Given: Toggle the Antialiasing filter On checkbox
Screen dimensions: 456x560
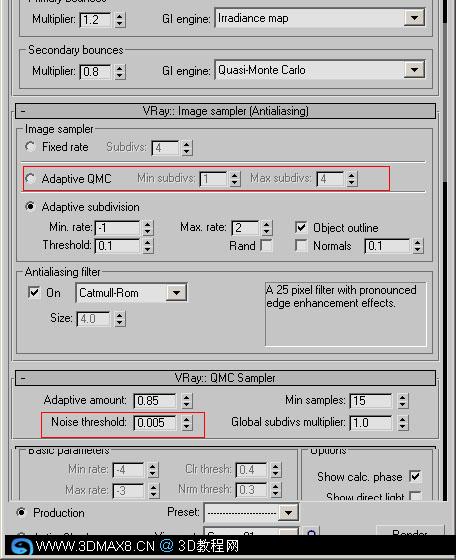Looking at the screenshot, I should click(x=34, y=292).
